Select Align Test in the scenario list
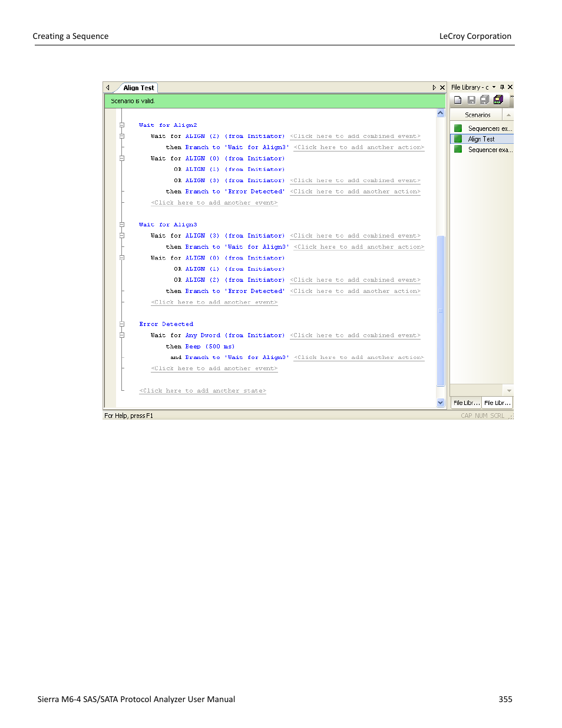Viewport: 562px width, 728px height. point(482,139)
